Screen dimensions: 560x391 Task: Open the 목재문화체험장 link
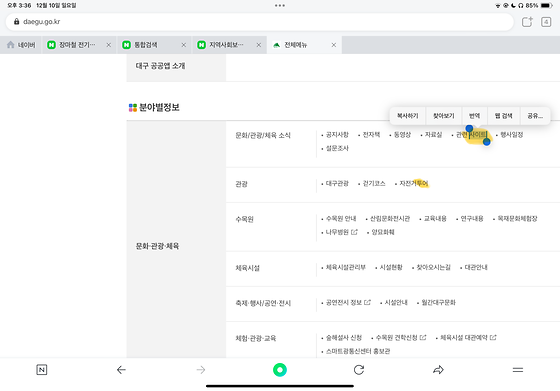tap(517, 219)
